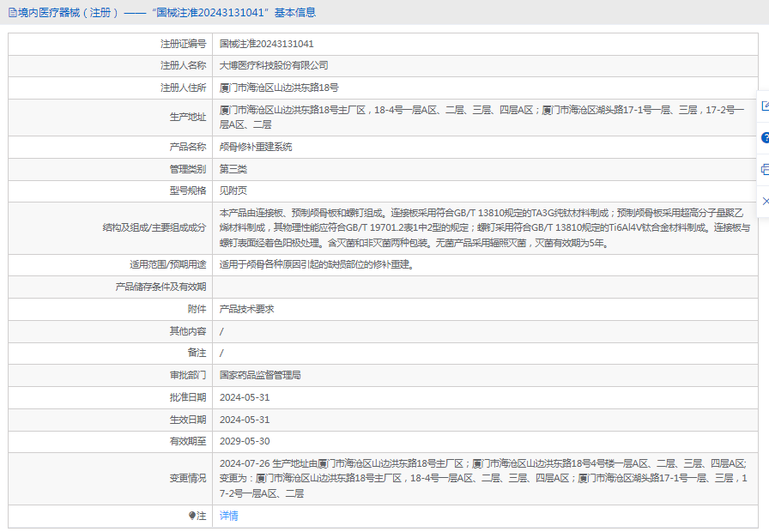Screen dimensions: 769x532
Task: Click the 生产地址 row label
Action: 188,118
